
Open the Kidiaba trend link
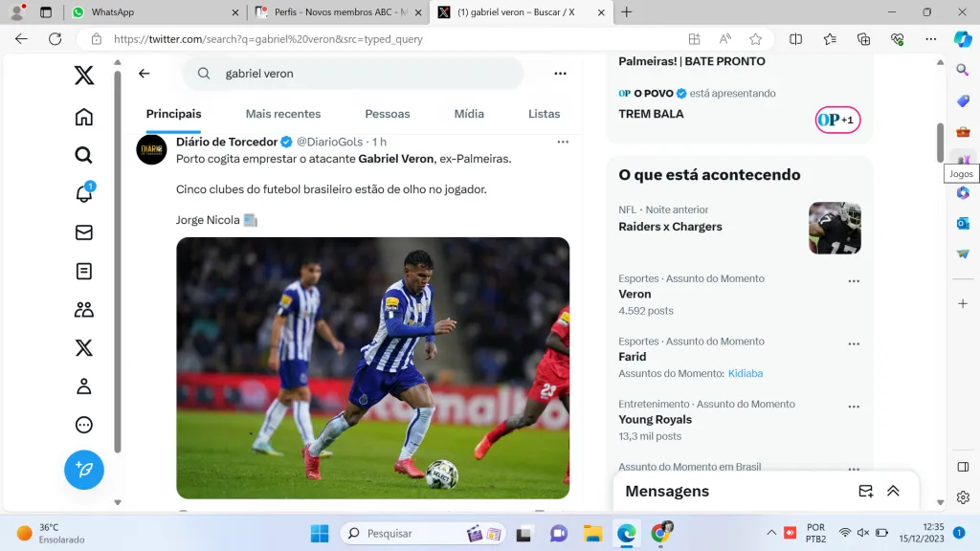(746, 373)
